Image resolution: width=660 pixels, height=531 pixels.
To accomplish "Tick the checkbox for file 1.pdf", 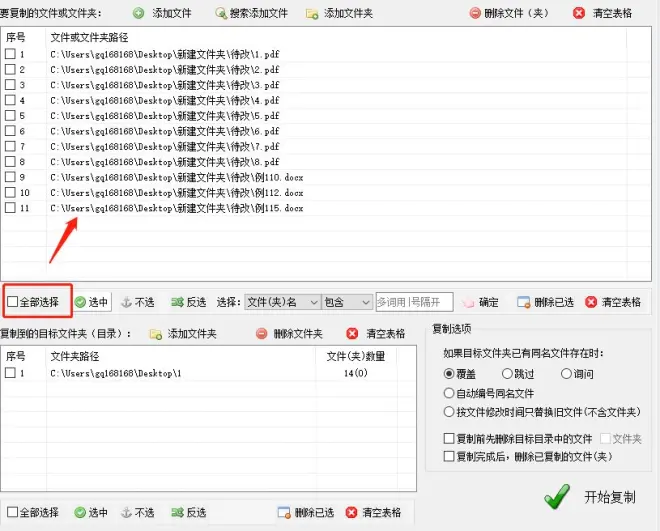I will point(10,54).
